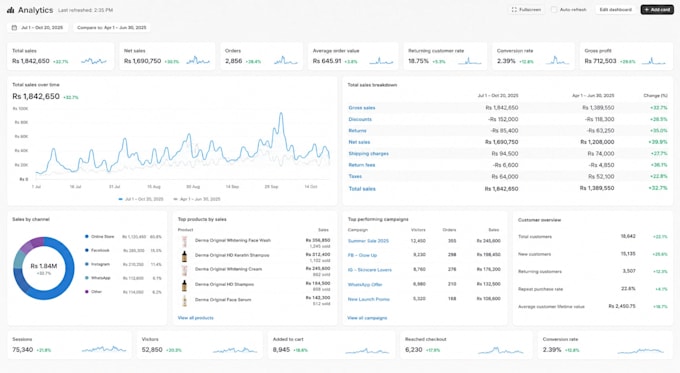Open the Orders metric card
Image resolution: width=680 pixels, height=373 pixels.
click(x=262, y=56)
